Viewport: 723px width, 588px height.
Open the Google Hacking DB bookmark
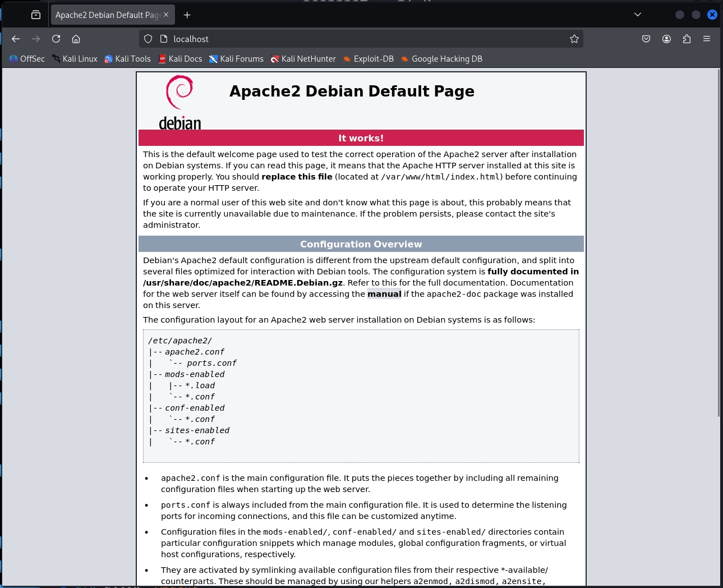pos(441,59)
